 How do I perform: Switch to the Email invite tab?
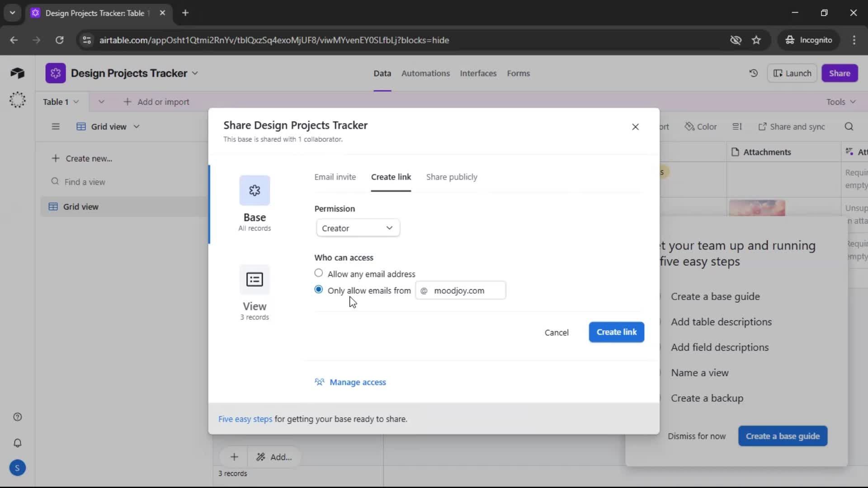(335, 177)
